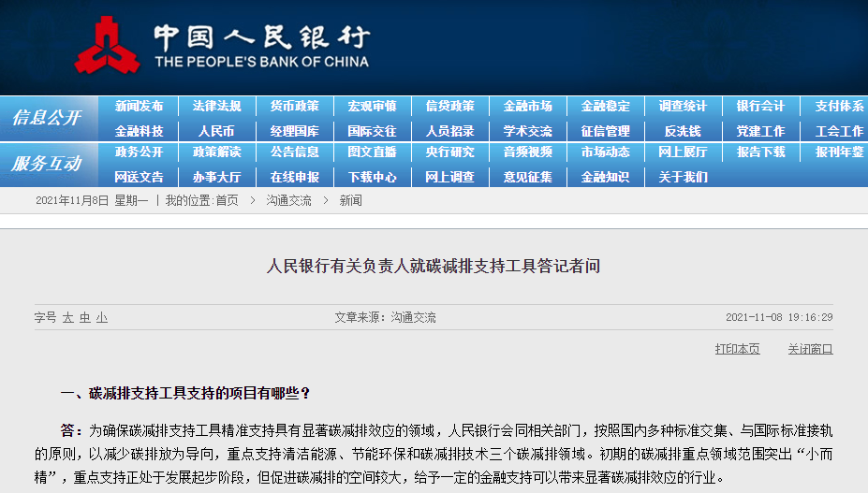Screen dimensions: 868x493
Task: Set font size to large (大)
Action: tap(68, 318)
